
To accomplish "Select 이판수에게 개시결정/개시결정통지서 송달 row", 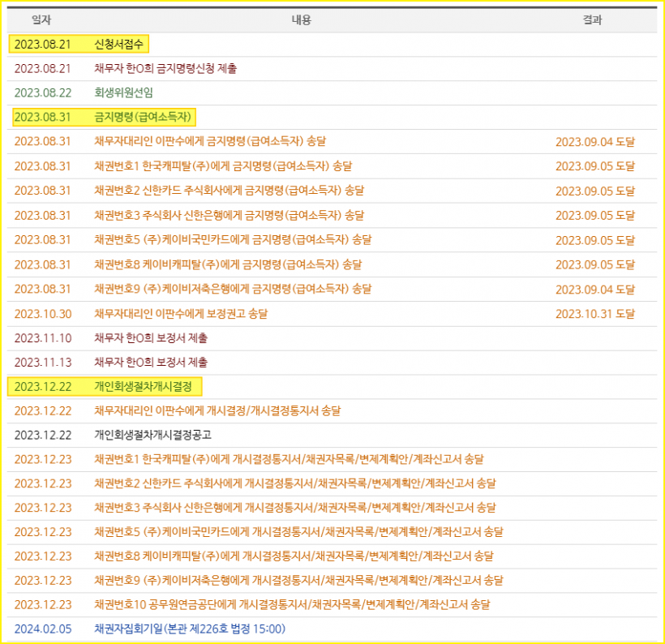I will [x=332, y=410].
